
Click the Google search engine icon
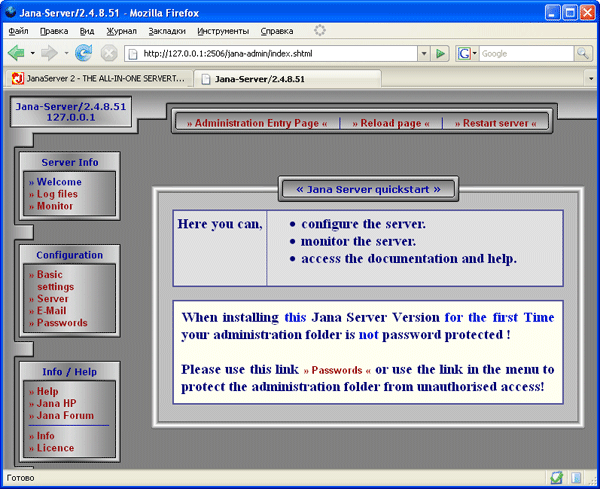click(464, 54)
